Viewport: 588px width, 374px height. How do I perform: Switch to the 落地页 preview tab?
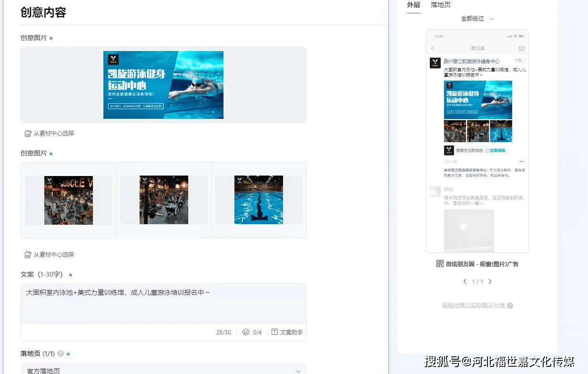point(440,5)
